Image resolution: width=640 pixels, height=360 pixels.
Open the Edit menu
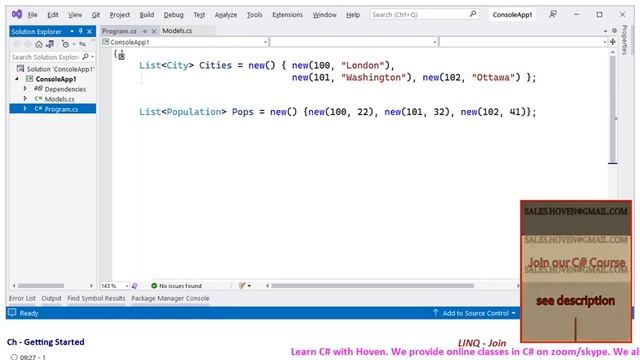click(x=53, y=15)
